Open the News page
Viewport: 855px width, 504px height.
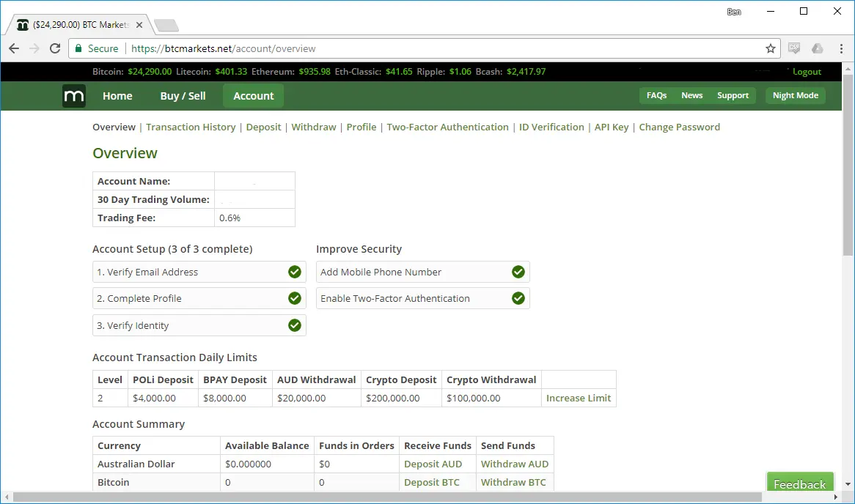click(x=692, y=95)
